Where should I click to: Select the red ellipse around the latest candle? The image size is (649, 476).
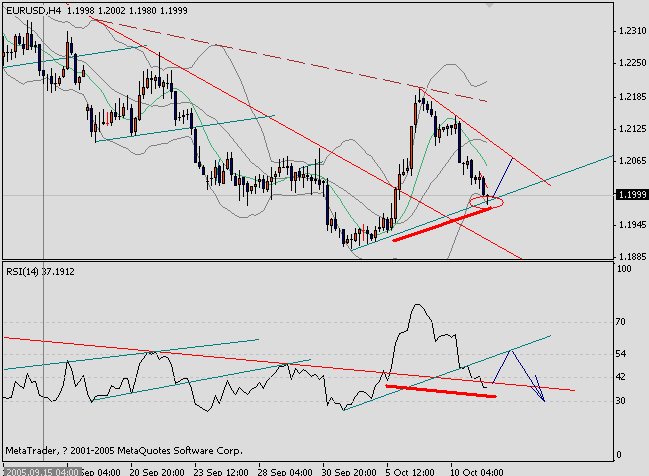click(486, 202)
